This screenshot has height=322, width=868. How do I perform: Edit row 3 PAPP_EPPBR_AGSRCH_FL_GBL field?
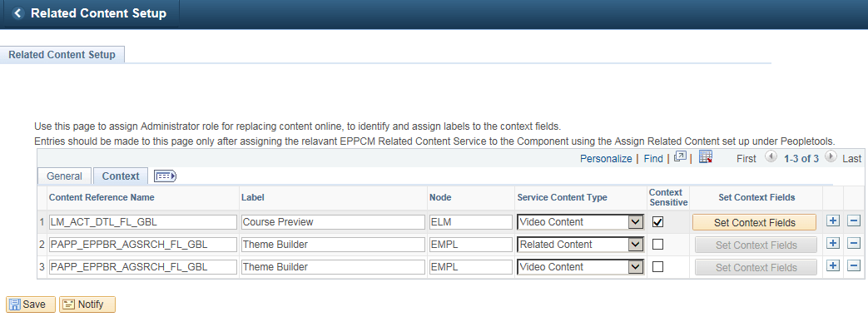tap(143, 267)
